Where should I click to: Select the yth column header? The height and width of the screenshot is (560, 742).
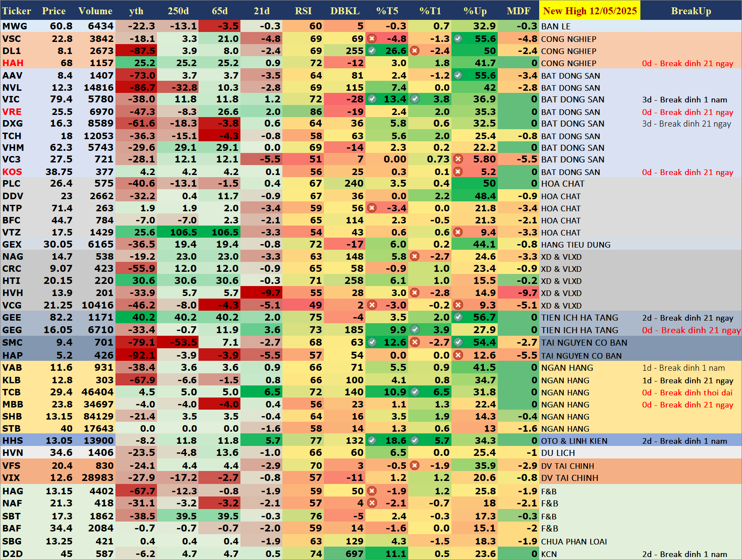click(x=136, y=11)
